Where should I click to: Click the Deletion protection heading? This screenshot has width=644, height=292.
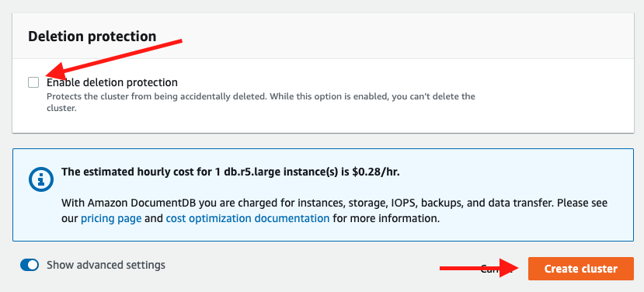coord(92,36)
